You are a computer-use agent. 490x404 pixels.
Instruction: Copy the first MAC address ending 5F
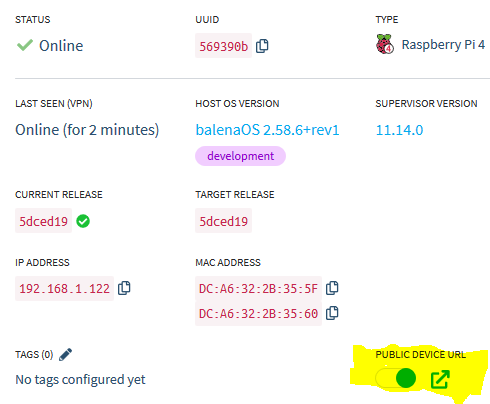(x=332, y=288)
